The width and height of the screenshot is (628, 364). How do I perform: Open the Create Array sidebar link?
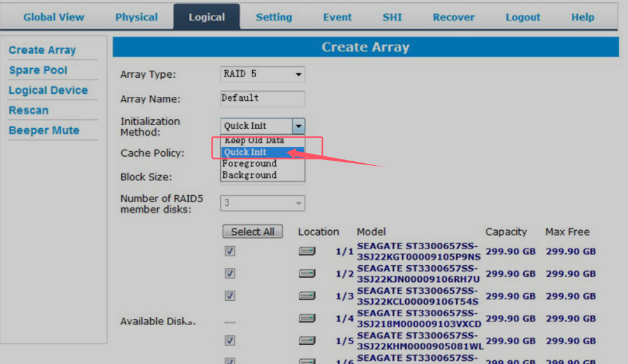42,50
